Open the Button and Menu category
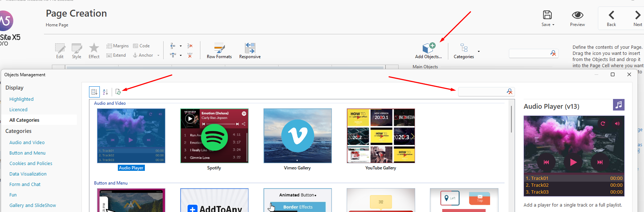The image size is (644, 212). 27,153
